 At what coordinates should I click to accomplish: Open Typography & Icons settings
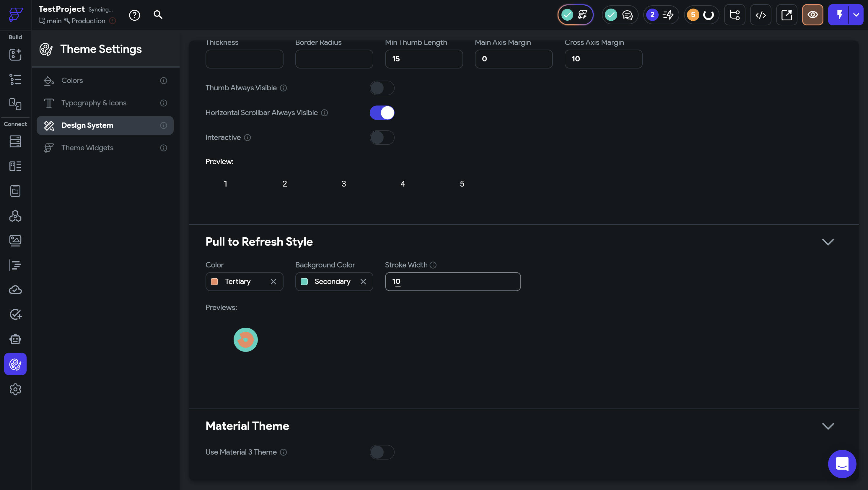[94, 103]
